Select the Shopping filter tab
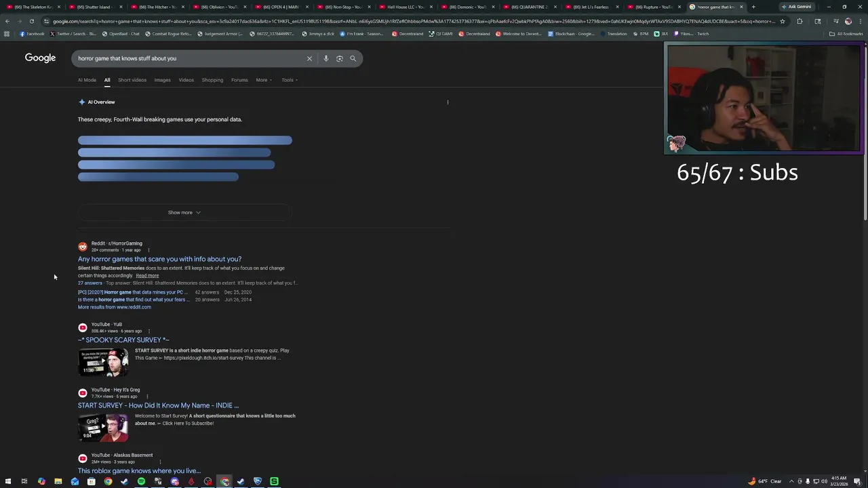The image size is (868, 488). tap(212, 80)
